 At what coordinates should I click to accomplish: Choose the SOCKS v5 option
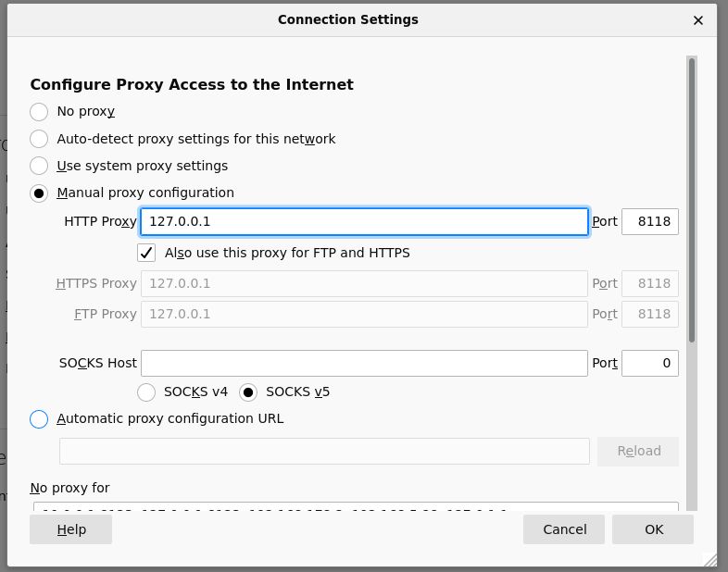click(248, 392)
